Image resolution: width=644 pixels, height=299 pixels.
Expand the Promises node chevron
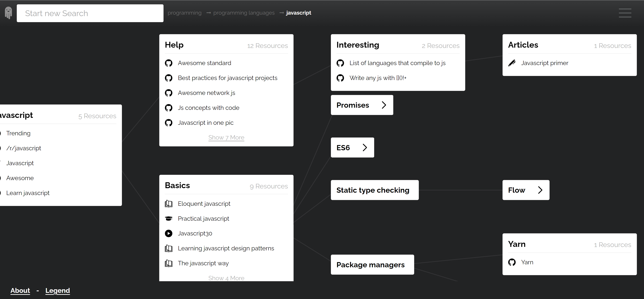[x=384, y=105]
